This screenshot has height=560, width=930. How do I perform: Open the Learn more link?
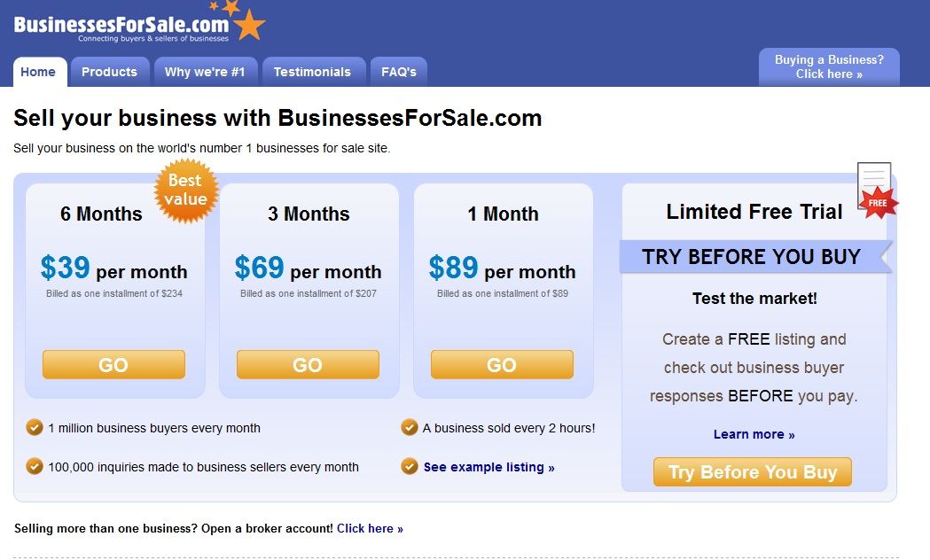pyautogui.click(x=754, y=434)
